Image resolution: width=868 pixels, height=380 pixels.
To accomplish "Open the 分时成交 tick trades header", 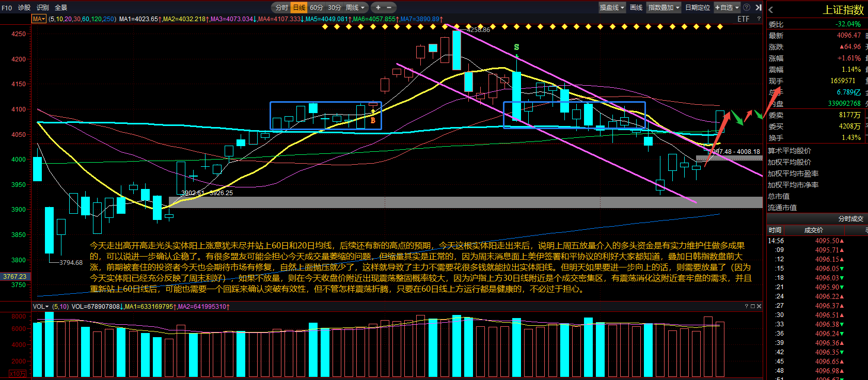I will [850, 219].
